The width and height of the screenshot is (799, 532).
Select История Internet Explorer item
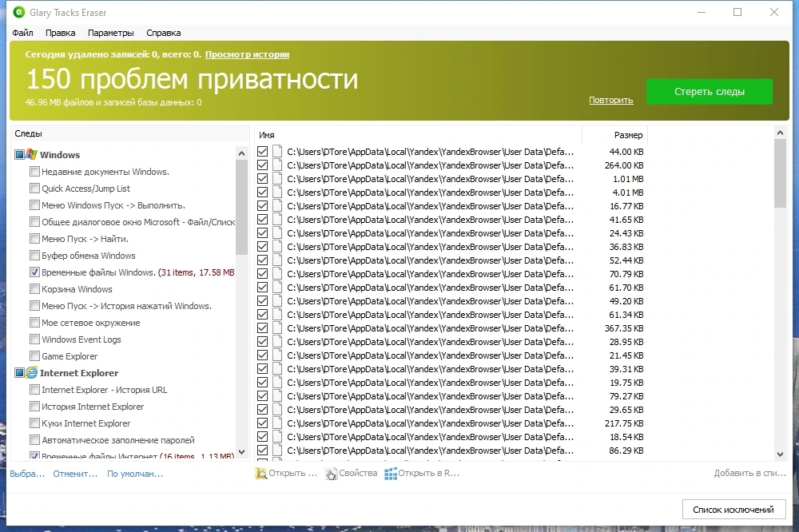click(x=93, y=406)
